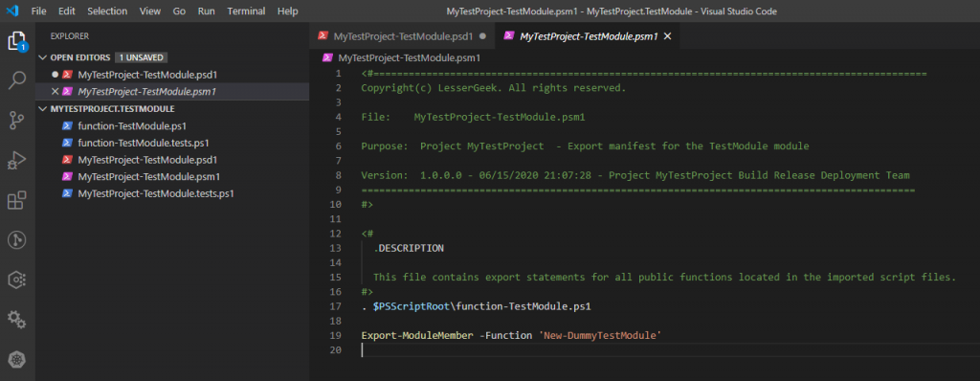This screenshot has width=980, height=381.
Task: Close MyTestProject-TestModule.psm1 in Open Editors list
Action: point(55,91)
